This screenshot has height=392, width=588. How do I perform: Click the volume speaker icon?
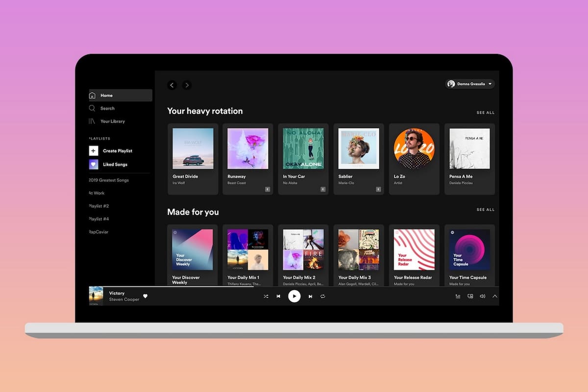tap(482, 296)
